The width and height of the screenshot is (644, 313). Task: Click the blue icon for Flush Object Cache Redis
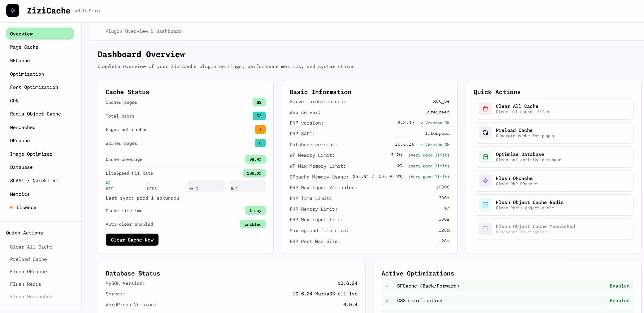[x=485, y=205]
